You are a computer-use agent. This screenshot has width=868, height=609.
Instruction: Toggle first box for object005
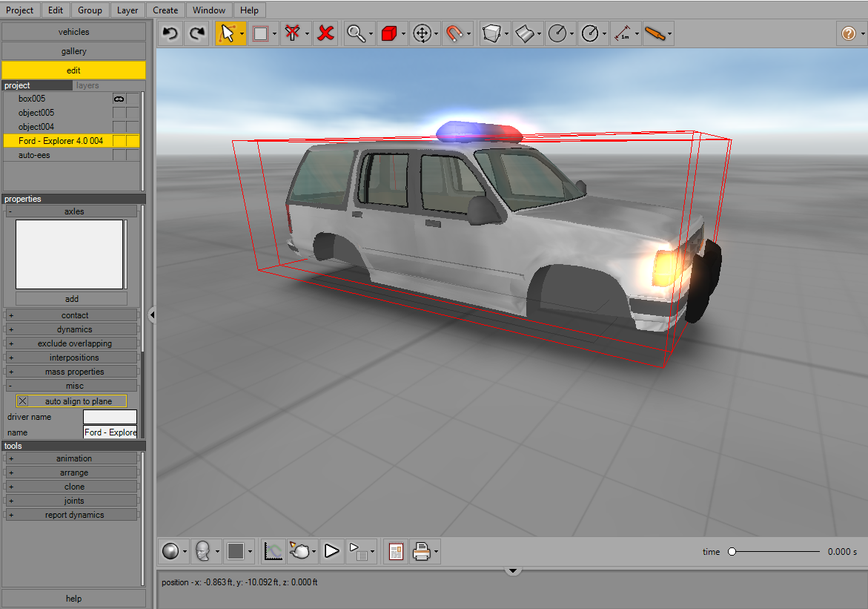119,113
